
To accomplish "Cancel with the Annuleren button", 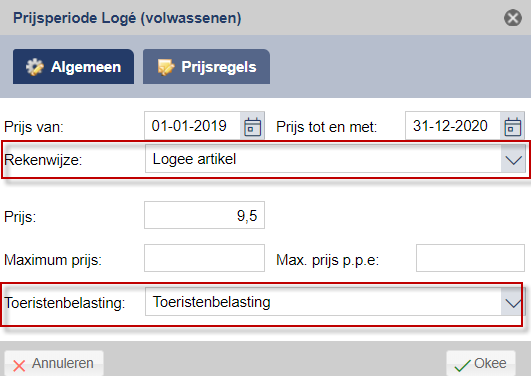I will pos(54,363).
